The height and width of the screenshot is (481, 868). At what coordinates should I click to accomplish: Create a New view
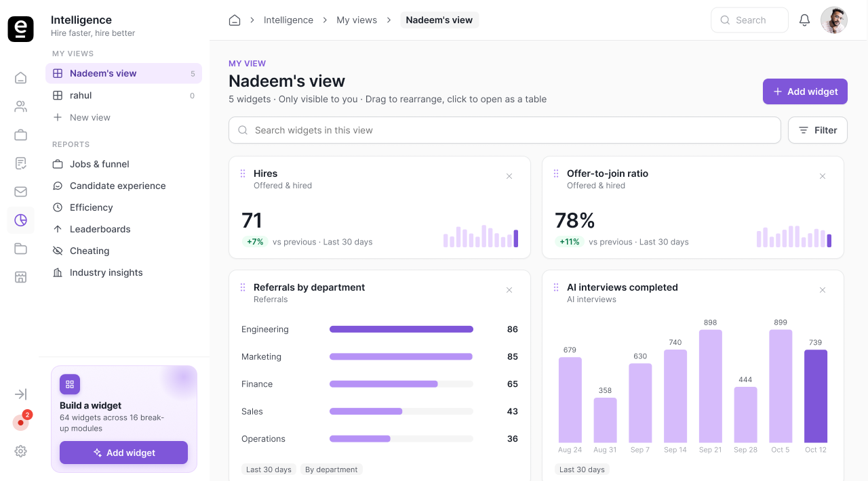tap(123, 117)
